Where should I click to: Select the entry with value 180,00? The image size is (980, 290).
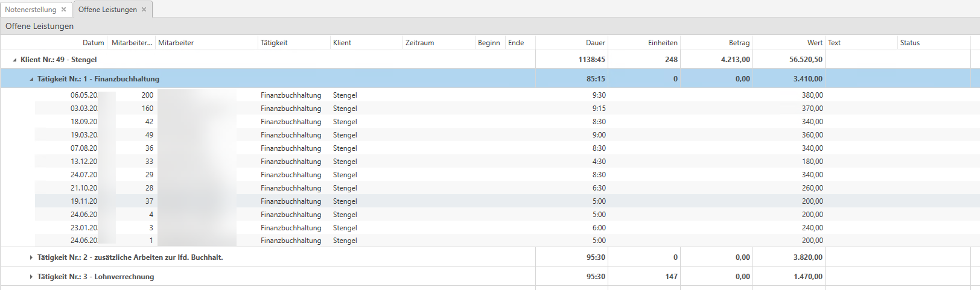tap(812, 162)
